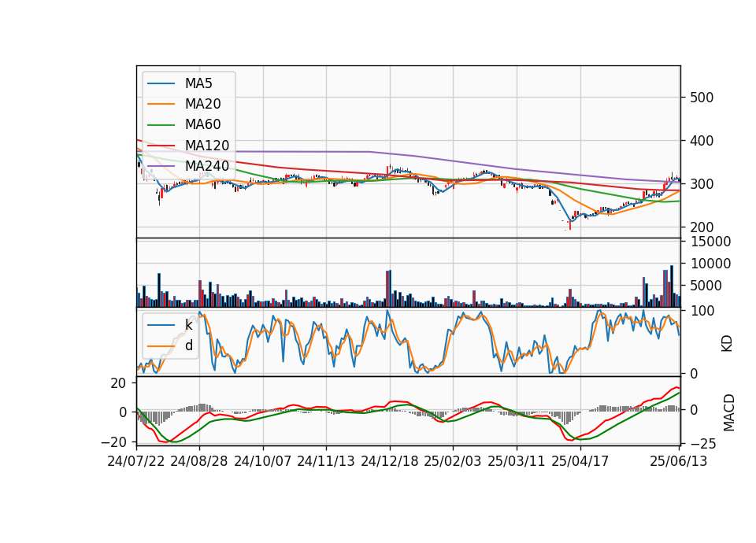Click the 'k' legend label in KD panel
The height and width of the screenshot is (543, 756).
tap(188, 325)
